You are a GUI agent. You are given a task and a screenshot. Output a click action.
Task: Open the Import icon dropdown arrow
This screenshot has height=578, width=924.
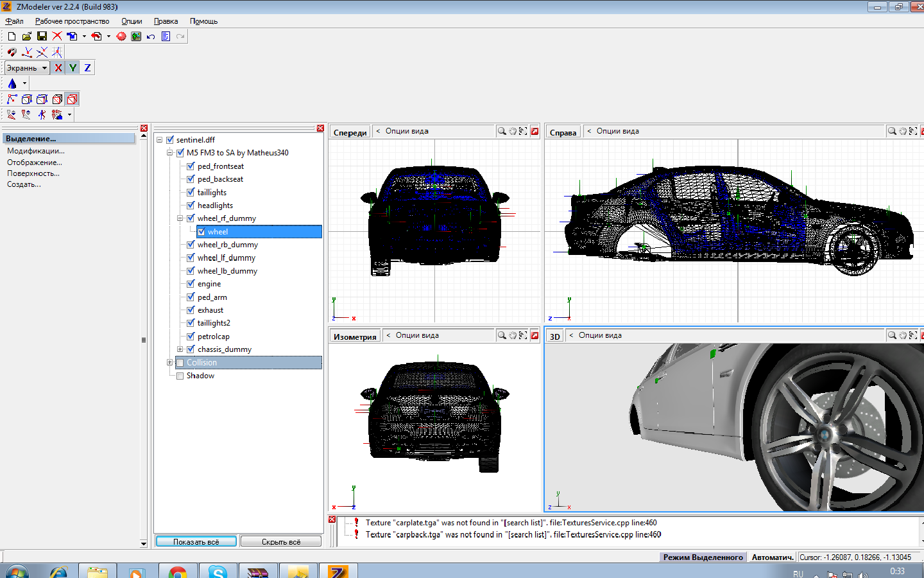(84, 37)
